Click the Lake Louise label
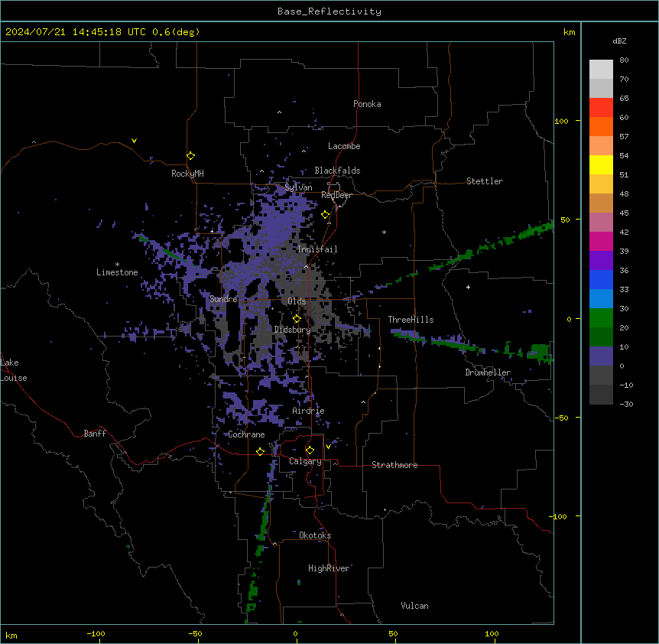This screenshot has width=659, height=644. pyautogui.click(x=13, y=370)
